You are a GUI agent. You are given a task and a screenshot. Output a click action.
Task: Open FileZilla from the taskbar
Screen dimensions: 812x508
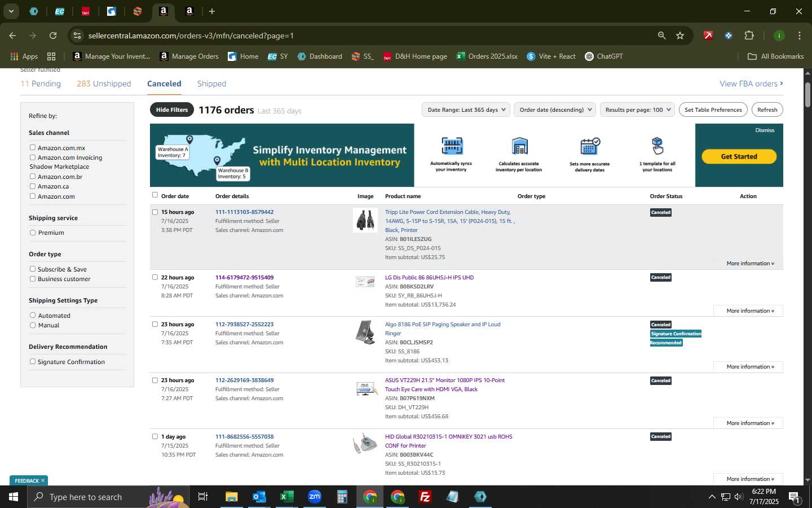425,497
